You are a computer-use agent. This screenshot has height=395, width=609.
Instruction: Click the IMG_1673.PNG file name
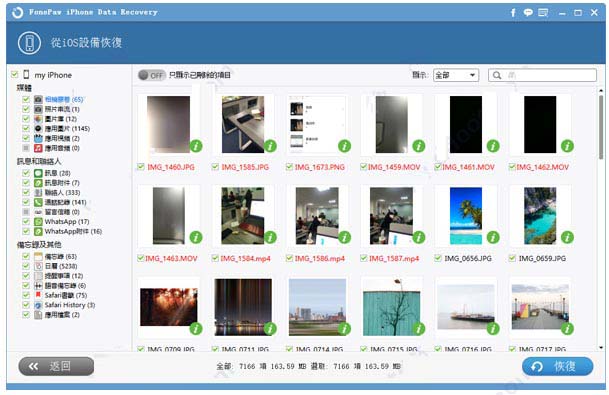[x=320, y=167]
